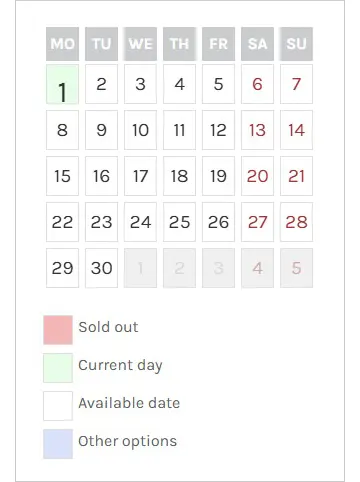Viewport: 360px width, 482px height.
Task: Select Sunday the 7th
Action: (296, 84)
